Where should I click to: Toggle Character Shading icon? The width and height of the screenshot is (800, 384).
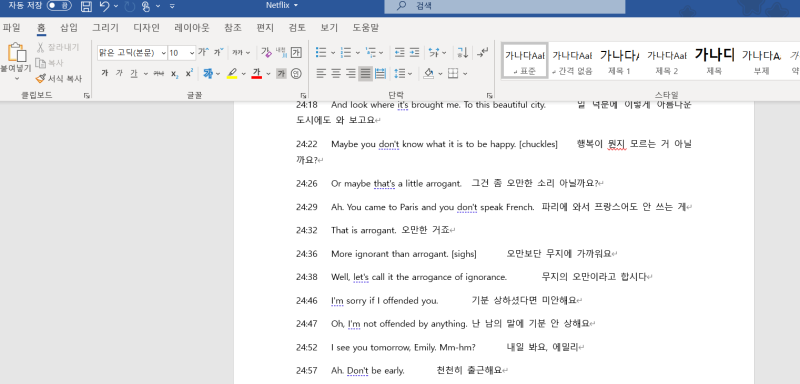coord(281,74)
